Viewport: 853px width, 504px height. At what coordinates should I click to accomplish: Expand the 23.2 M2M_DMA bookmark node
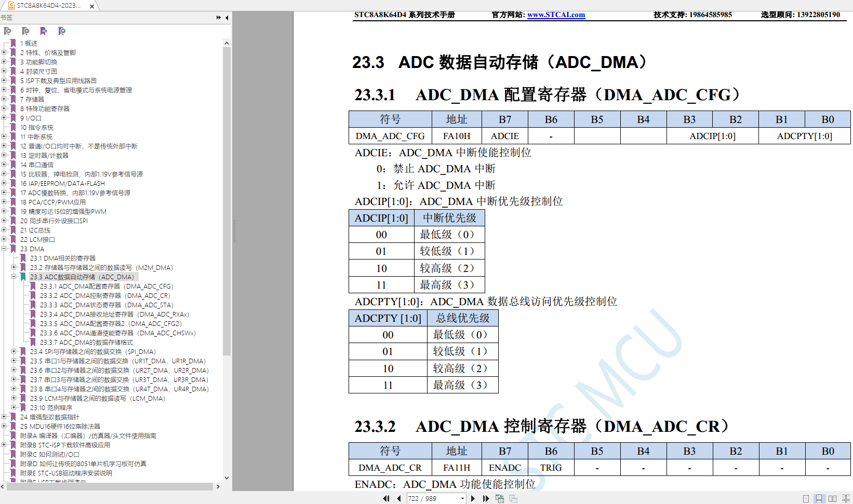14,267
